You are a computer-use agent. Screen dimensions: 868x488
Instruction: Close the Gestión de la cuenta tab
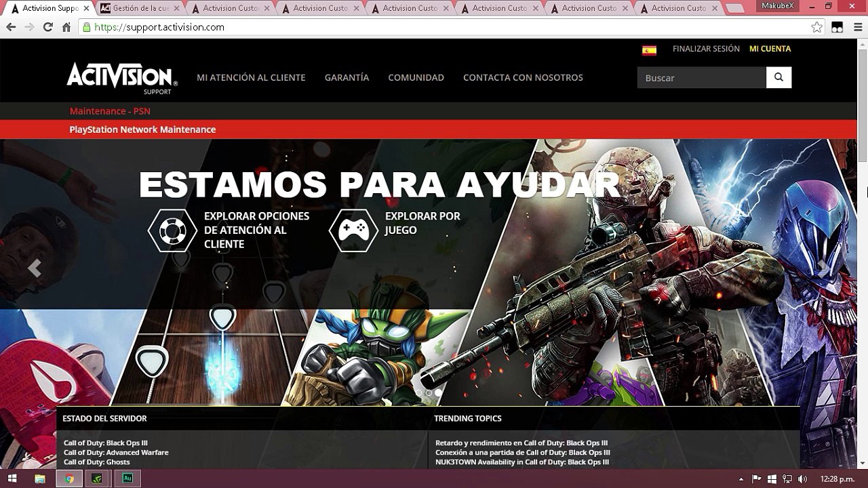176,8
